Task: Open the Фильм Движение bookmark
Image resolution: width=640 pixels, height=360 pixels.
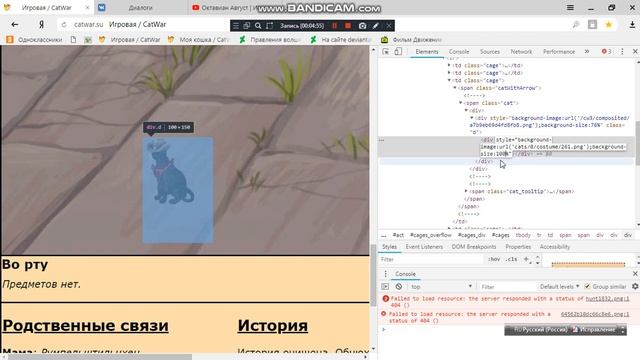Action: pyautogui.click(x=411, y=40)
